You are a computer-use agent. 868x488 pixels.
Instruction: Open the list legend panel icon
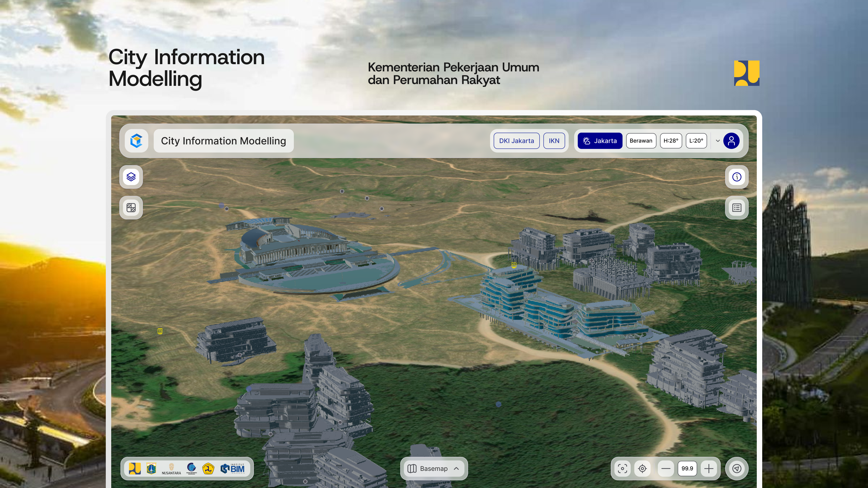(x=737, y=207)
